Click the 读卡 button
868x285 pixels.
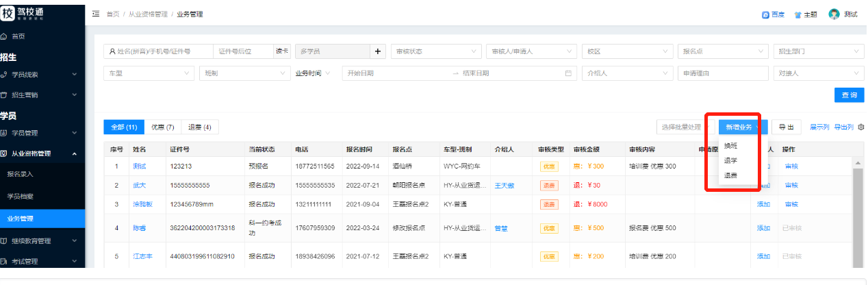click(282, 51)
